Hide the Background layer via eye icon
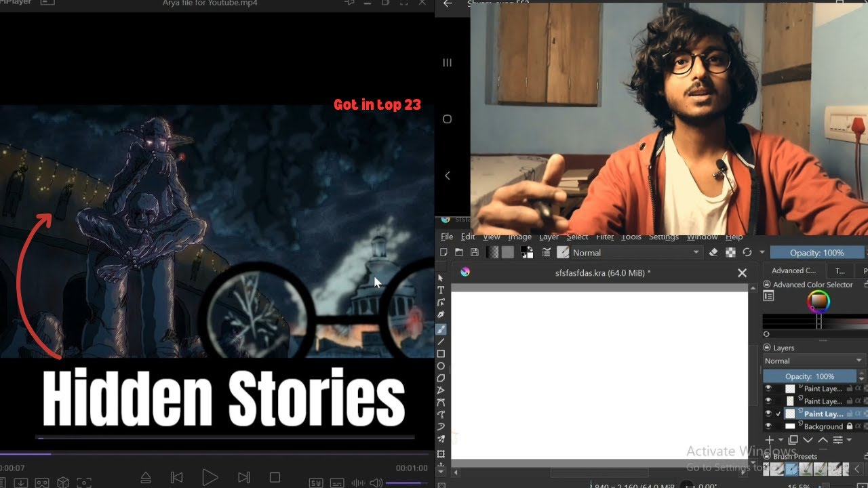This screenshot has width=868, height=488. click(768, 426)
